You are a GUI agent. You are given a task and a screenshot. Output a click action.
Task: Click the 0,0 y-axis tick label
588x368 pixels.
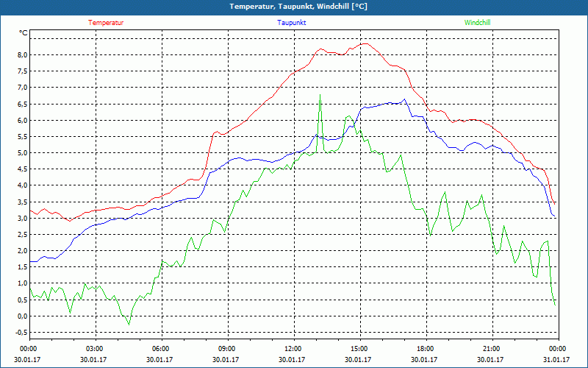tap(21, 316)
